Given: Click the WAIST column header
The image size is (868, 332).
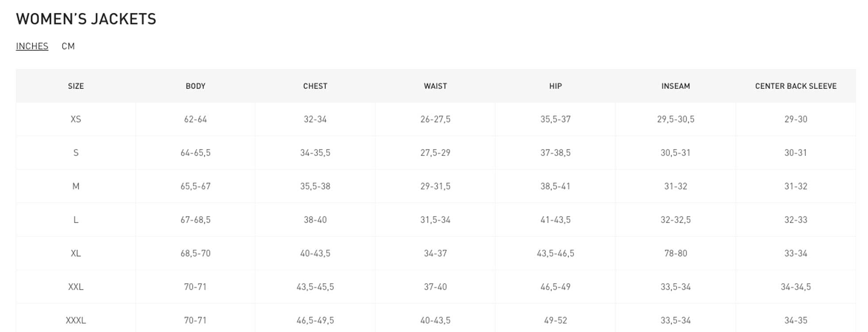Looking at the screenshot, I should tap(436, 86).
